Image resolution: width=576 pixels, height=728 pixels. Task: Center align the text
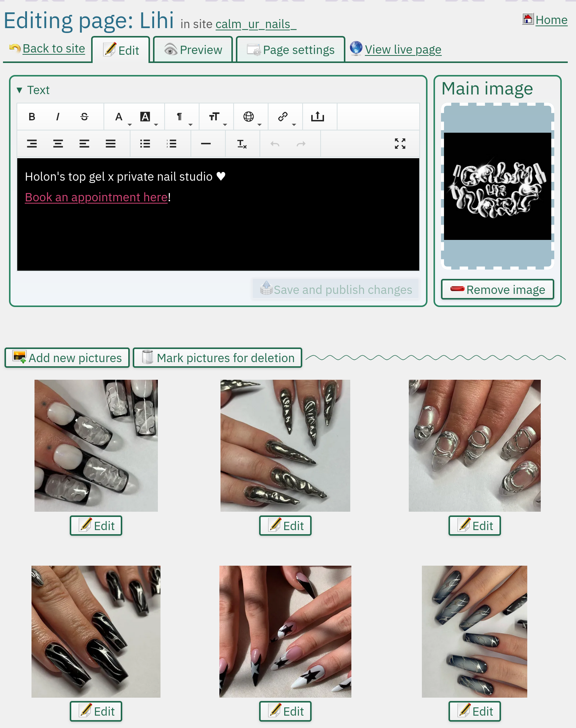pos(58,144)
